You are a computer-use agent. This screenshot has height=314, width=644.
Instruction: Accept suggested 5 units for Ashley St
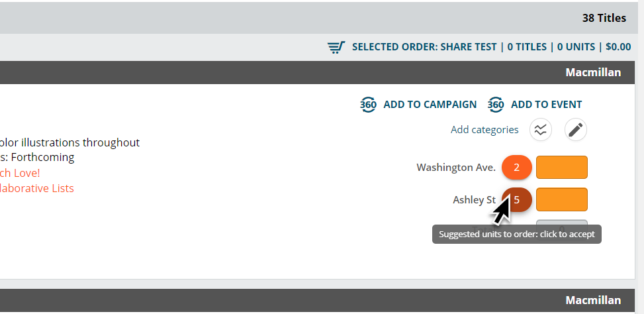tap(517, 200)
